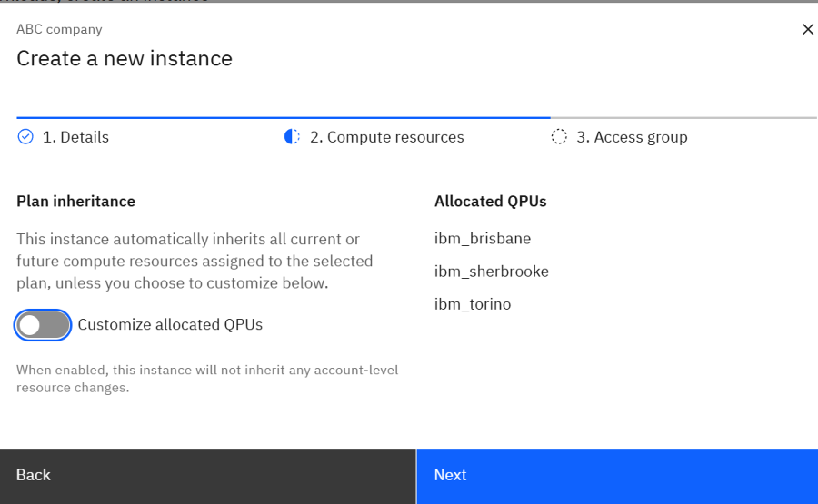The height and width of the screenshot is (504, 818).
Task: Select the Compute resources step
Action: pos(386,137)
